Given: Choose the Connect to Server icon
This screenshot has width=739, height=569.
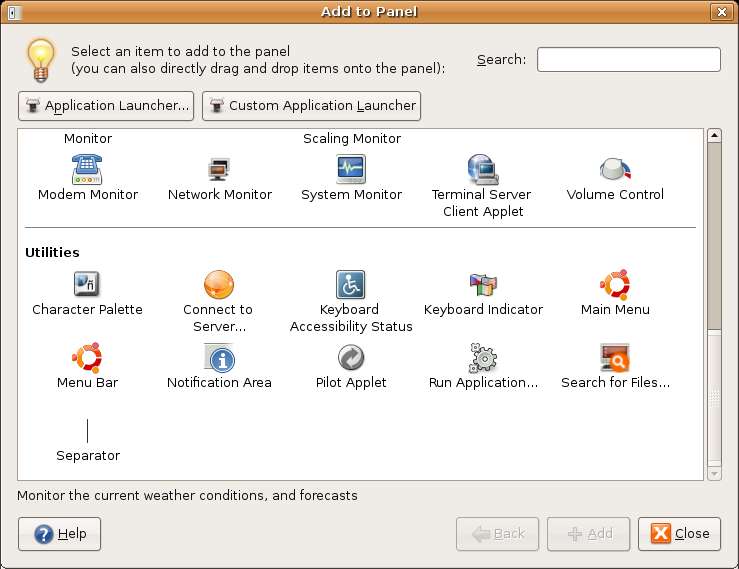Looking at the screenshot, I should tap(218, 284).
